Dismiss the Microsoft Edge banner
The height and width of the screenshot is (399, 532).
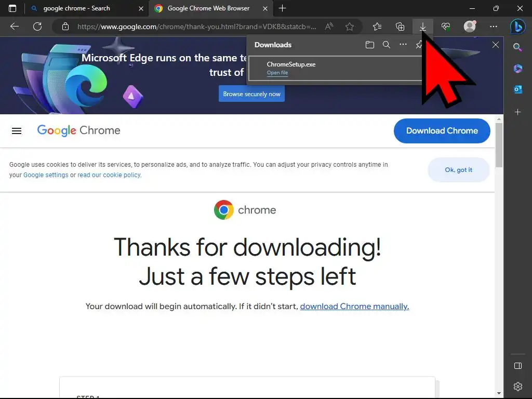495,45
